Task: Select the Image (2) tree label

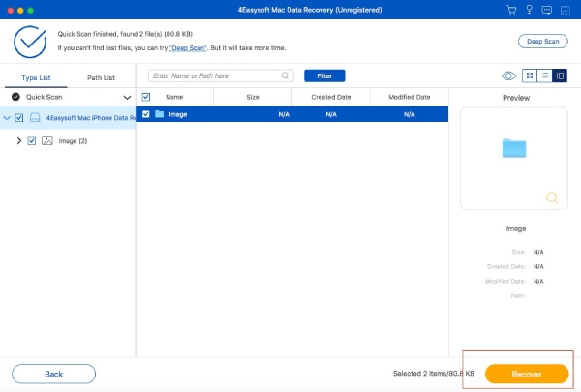Action: [73, 141]
